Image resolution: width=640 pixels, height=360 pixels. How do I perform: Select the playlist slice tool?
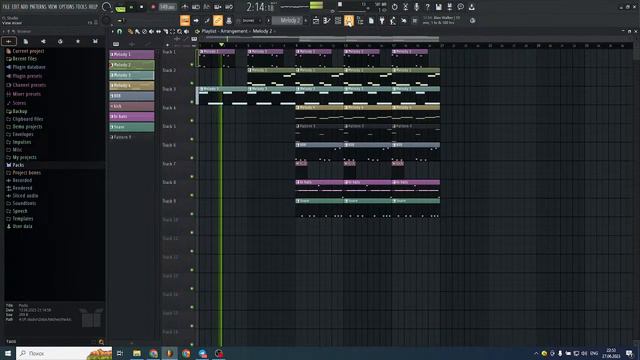point(165,31)
